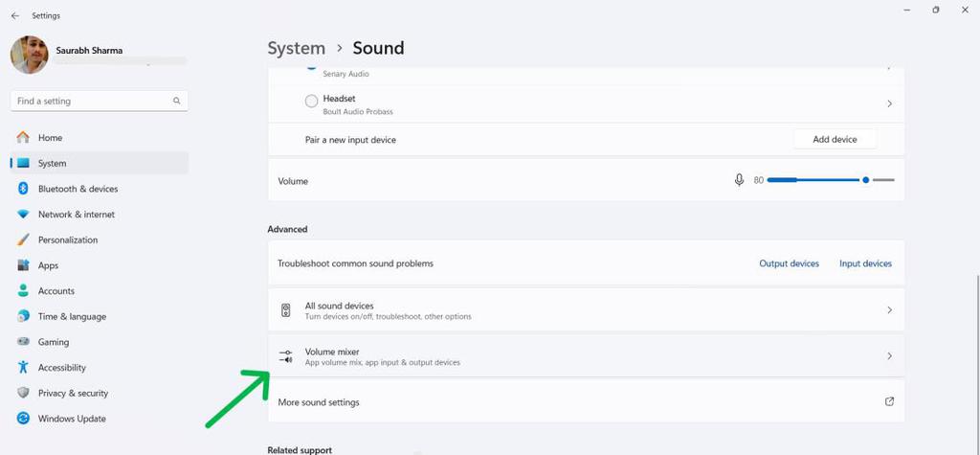Open Bluetooth & devices settings
The width and height of the screenshot is (980, 455).
(x=78, y=189)
